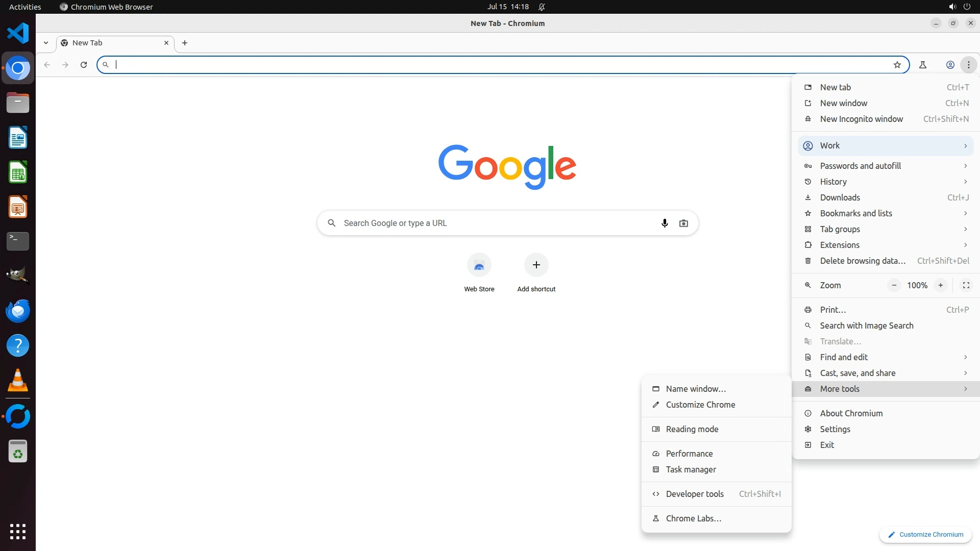Toggle fullscreen mode in Zoom row
This screenshot has width=980, height=551.
click(x=966, y=285)
